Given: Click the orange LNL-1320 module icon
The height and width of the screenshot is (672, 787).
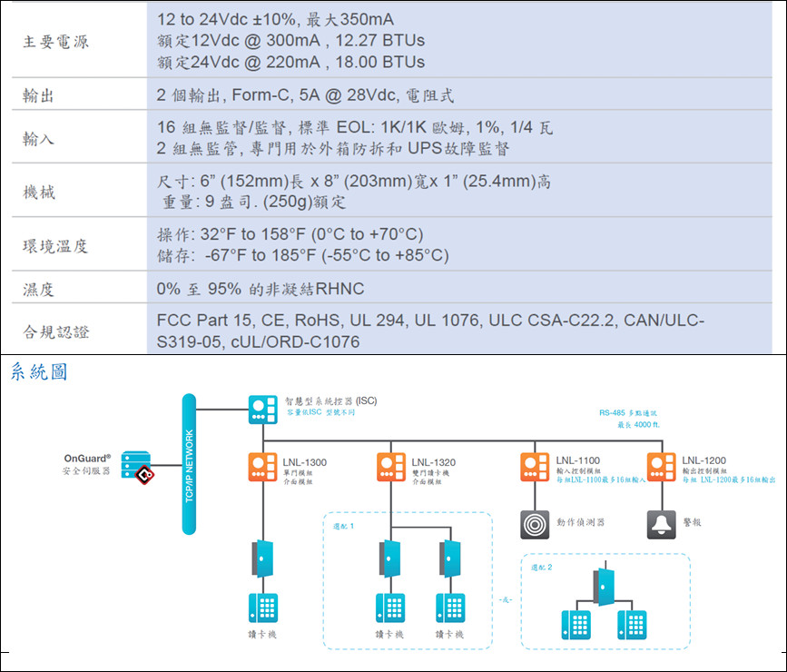Looking at the screenshot, I should point(391,467).
